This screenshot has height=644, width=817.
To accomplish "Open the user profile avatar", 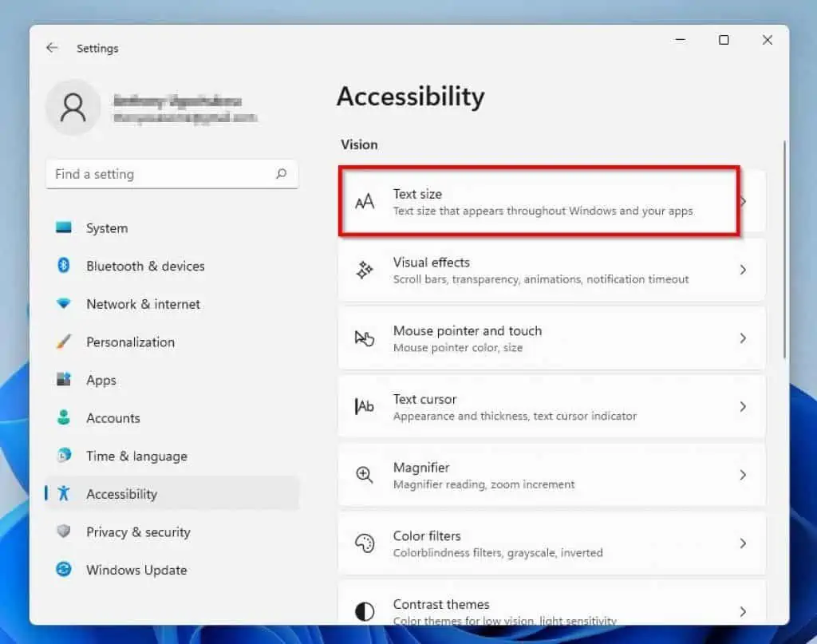I will click(73, 107).
